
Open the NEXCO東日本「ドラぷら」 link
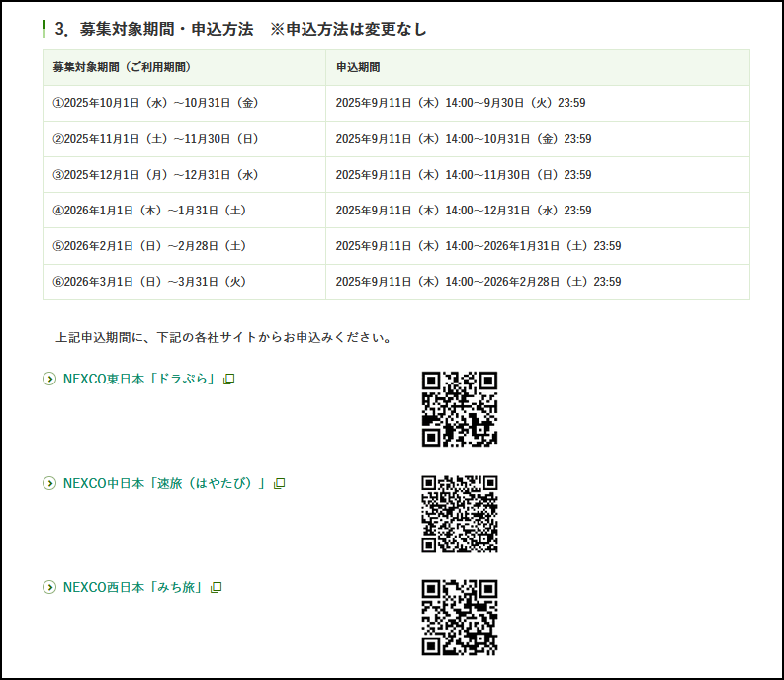[x=138, y=379]
